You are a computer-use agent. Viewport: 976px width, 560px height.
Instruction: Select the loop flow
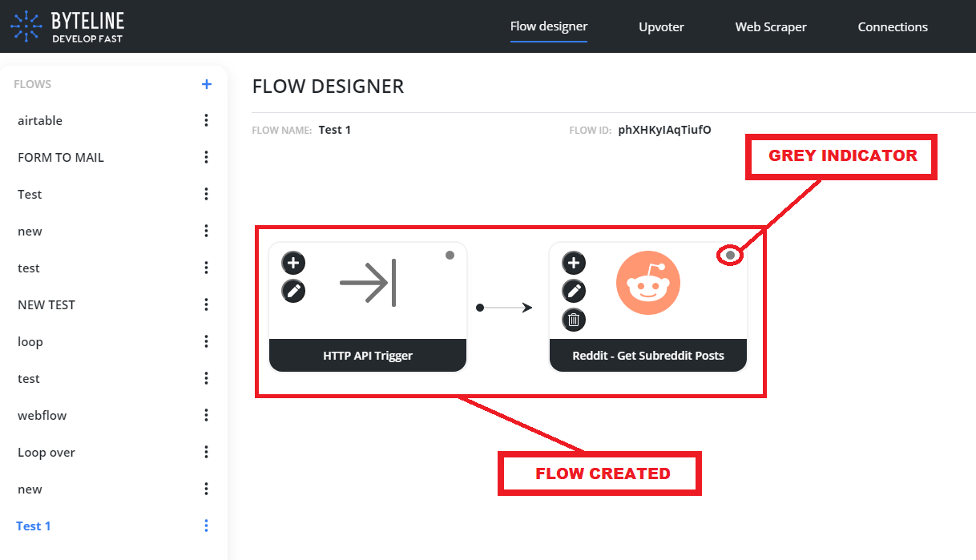click(30, 341)
